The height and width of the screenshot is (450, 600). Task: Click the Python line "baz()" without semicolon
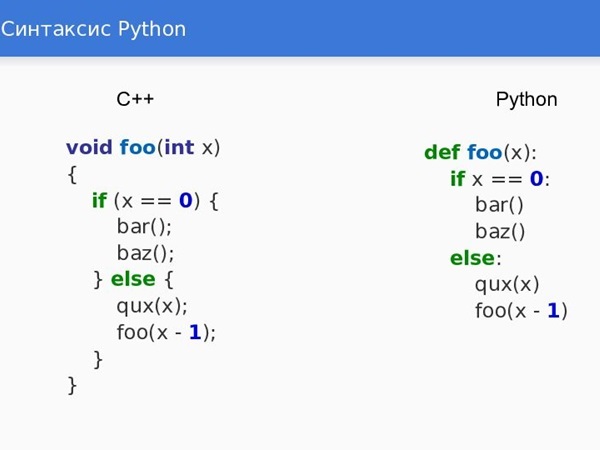[x=500, y=231]
